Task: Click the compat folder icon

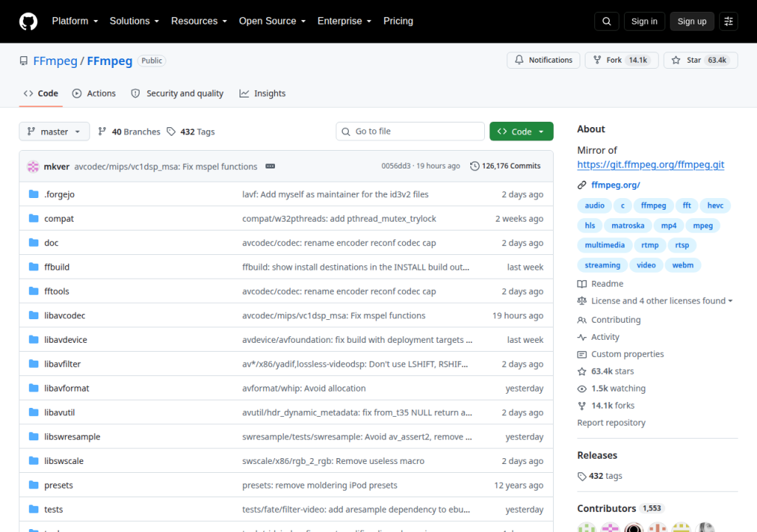Action: tap(33, 218)
